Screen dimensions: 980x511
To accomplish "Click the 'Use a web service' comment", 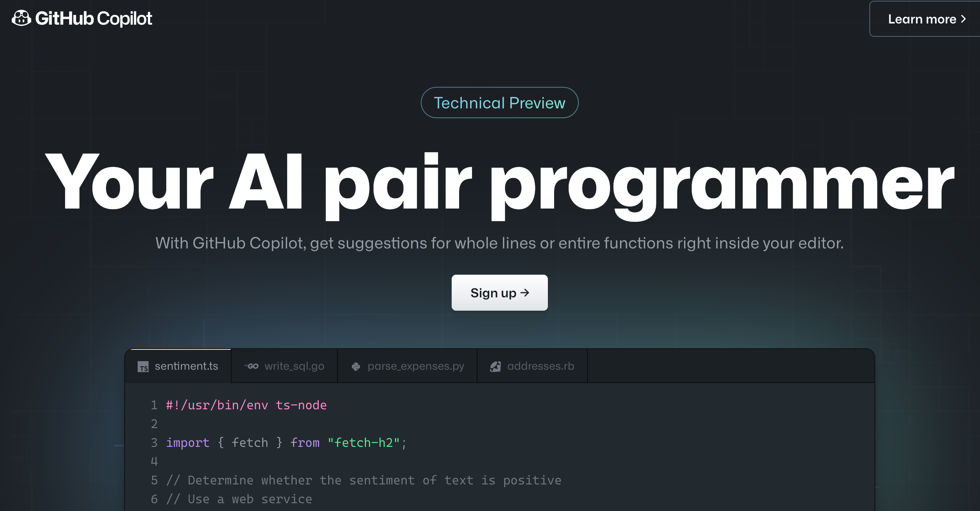I will tap(239, 499).
